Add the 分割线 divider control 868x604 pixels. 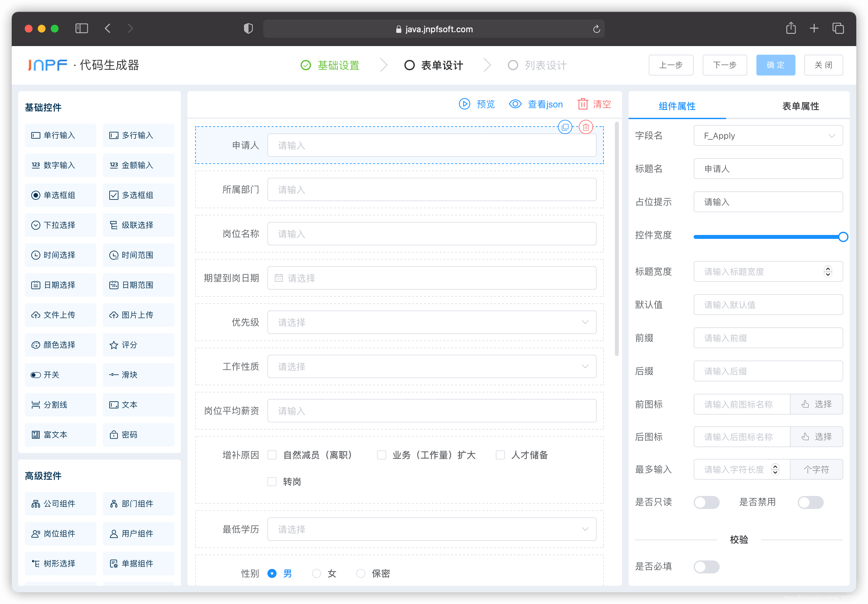pos(61,405)
